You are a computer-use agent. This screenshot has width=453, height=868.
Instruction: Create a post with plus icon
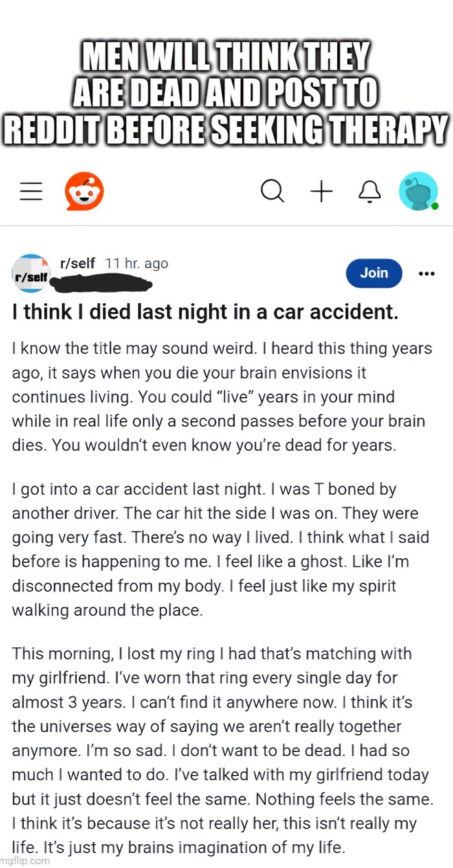[321, 191]
